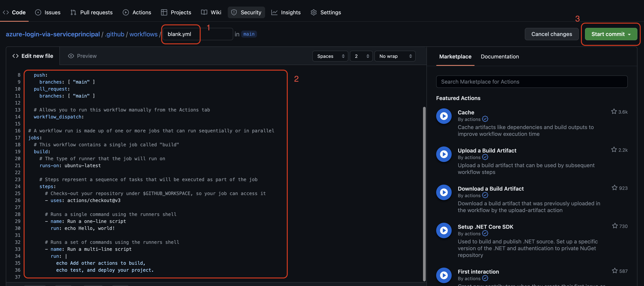This screenshot has width=644, height=286.
Task: Click verified badge under Download a Build Artifact
Action: pyautogui.click(x=485, y=195)
